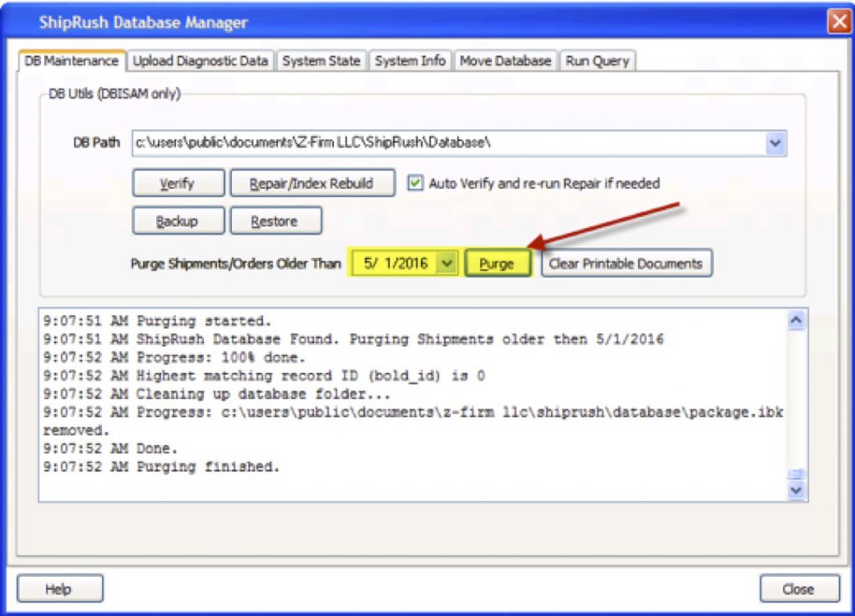
Task: Click the 5/ 1/2016 date value
Action: click(x=395, y=263)
